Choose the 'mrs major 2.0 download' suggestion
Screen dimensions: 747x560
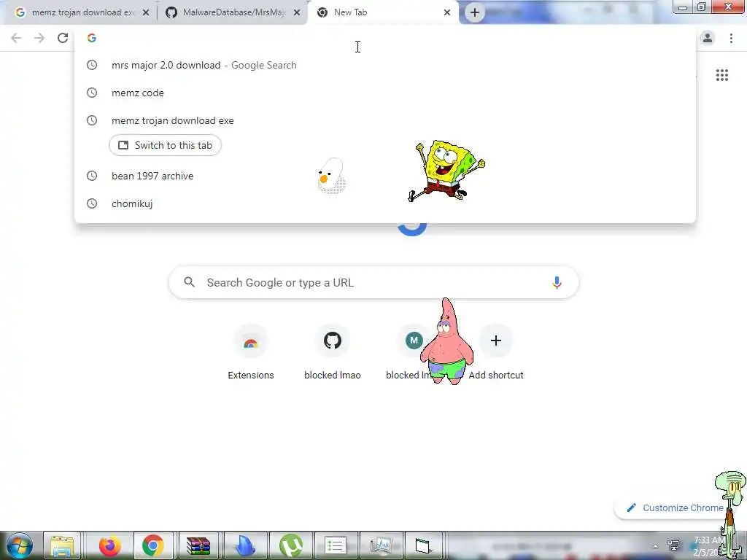pyautogui.click(x=385, y=65)
